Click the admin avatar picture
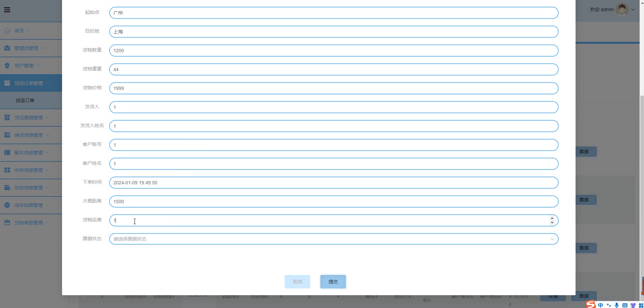 click(x=622, y=9)
